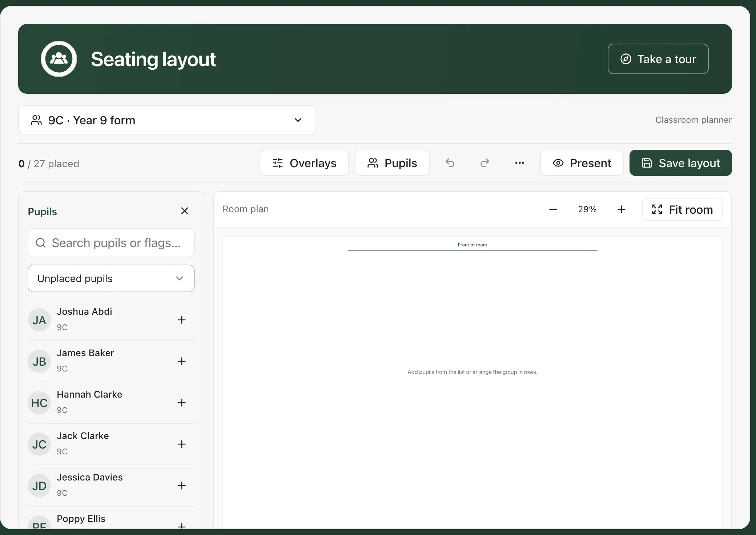Add Hannah Clarke to the room
756x535 pixels.
point(182,403)
